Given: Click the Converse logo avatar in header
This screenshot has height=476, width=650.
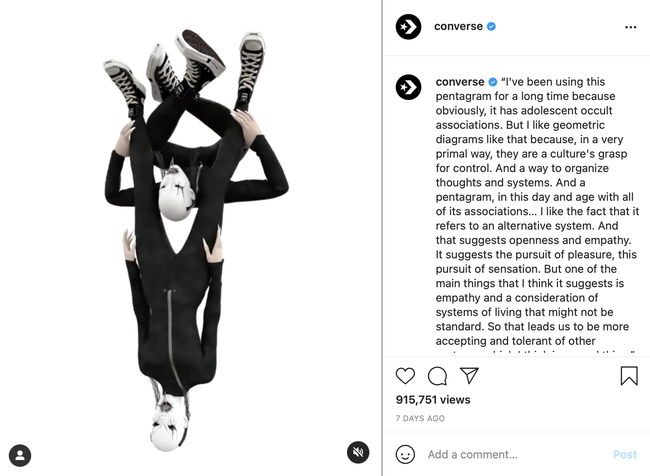Looking at the screenshot, I should (x=408, y=27).
